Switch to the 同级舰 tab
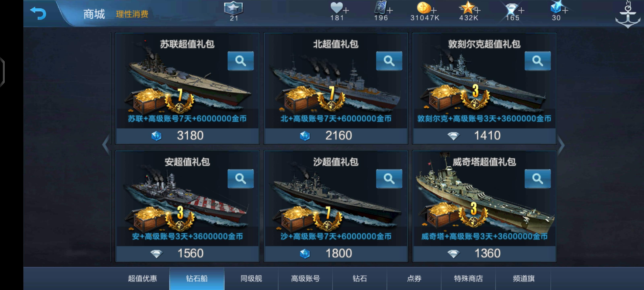 tap(251, 279)
